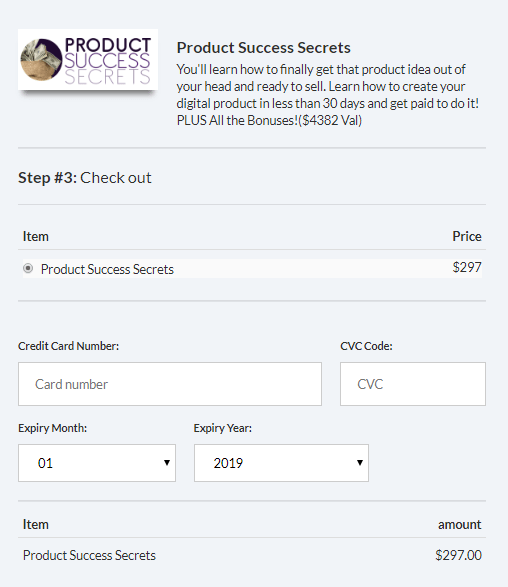Image resolution: width=508 pixels, height=587 pixels.
Task: Click Product Success Secrets item label
Action: (107, 269)
